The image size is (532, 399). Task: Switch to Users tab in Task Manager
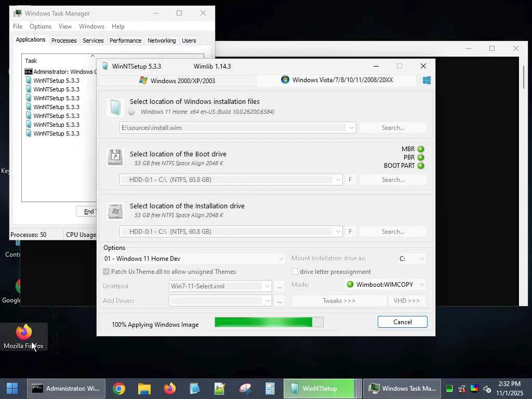point(189,41)
